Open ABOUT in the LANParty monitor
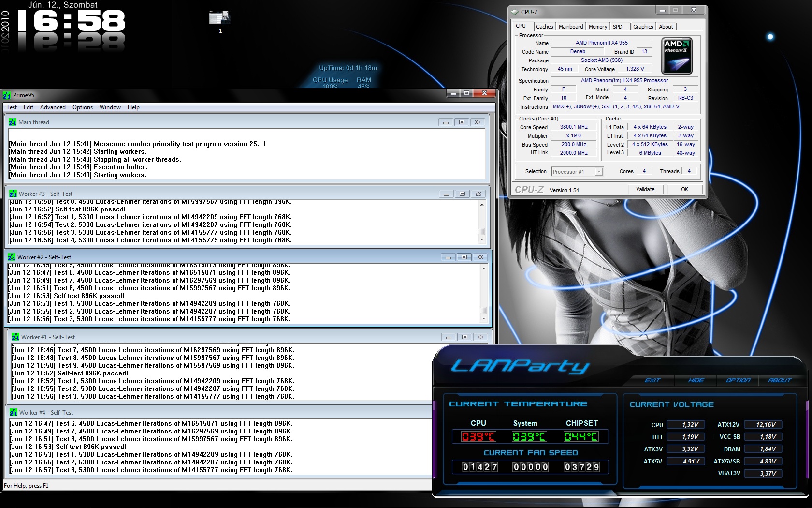The image size is (812, 508). pos(780,380)
